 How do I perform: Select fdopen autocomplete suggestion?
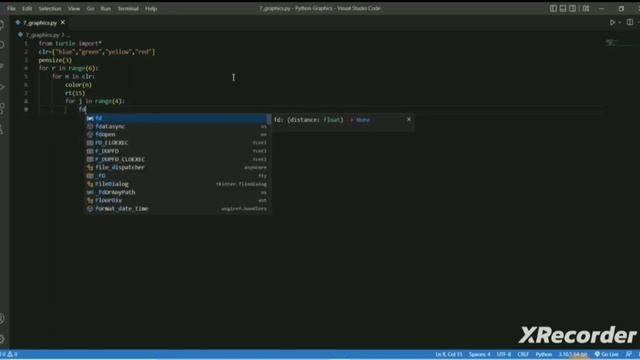point(176,135)
